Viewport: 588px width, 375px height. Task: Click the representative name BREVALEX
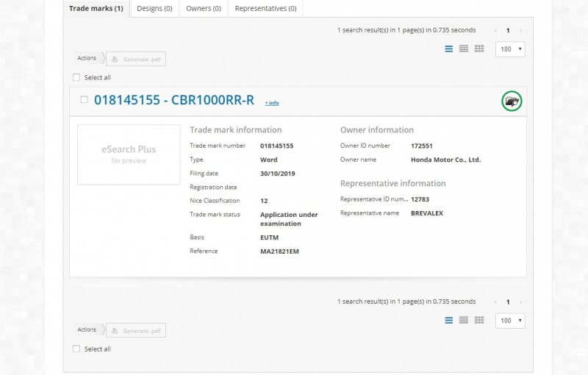tap(427, 213)
